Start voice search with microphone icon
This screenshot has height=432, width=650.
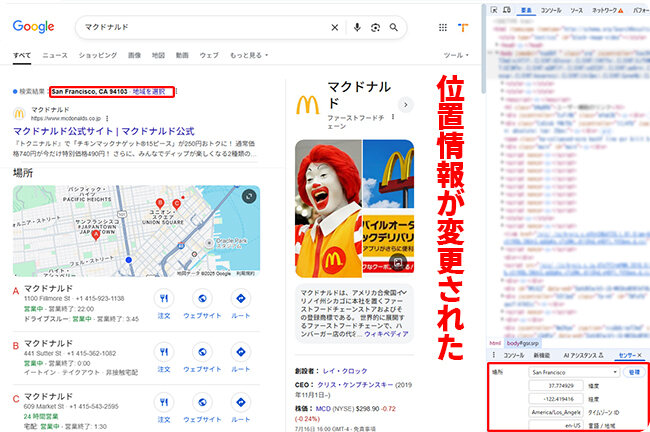click(357, 27)
